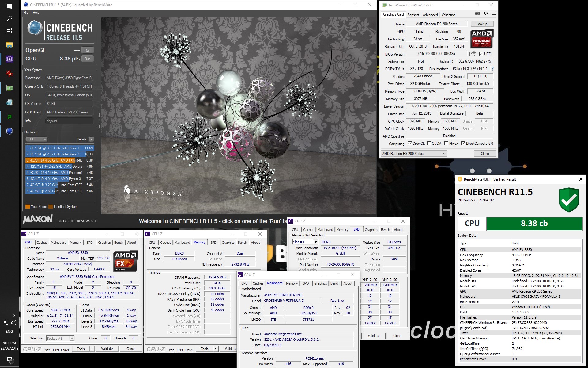Click the BIOS export share icon in GPU-Z
Viewport: 588px width, 368px height.
[472, 54]
